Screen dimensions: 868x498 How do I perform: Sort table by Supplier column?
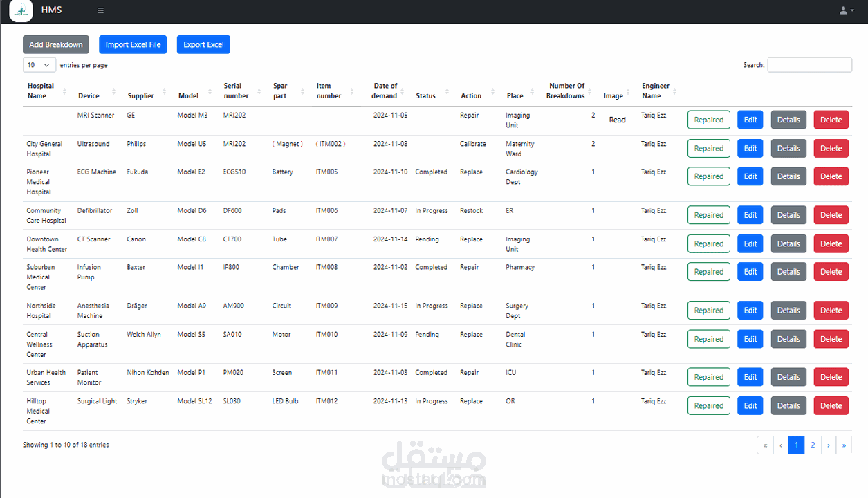point(147,91)
